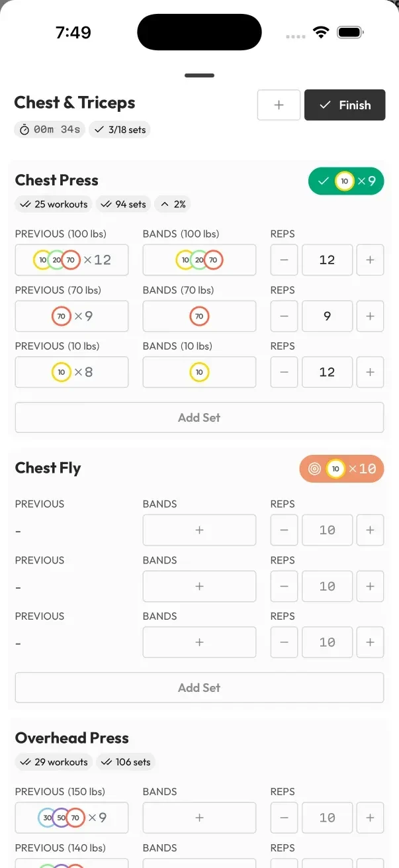Click "Add Set" under Chest Press
The width and height of the screenshot is (399, 868).
click(199, 417)
